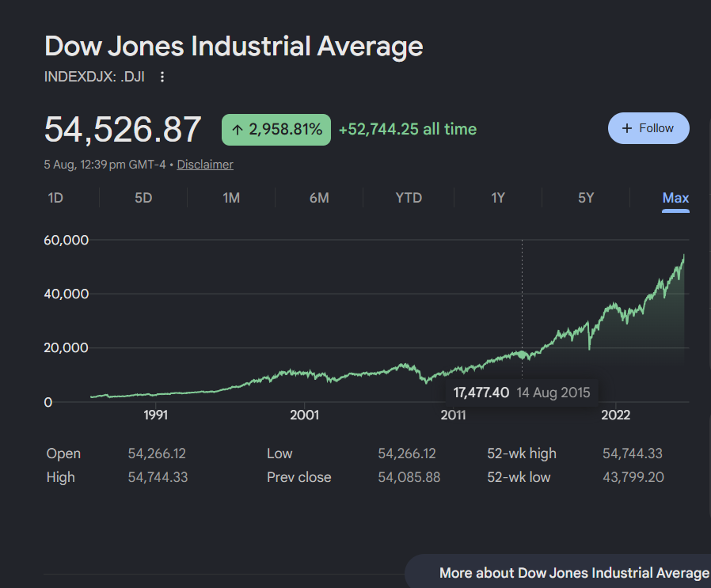The image size is (711, 588).
Task: Click the 2,958.81% percent change badge
Action: 276,130
